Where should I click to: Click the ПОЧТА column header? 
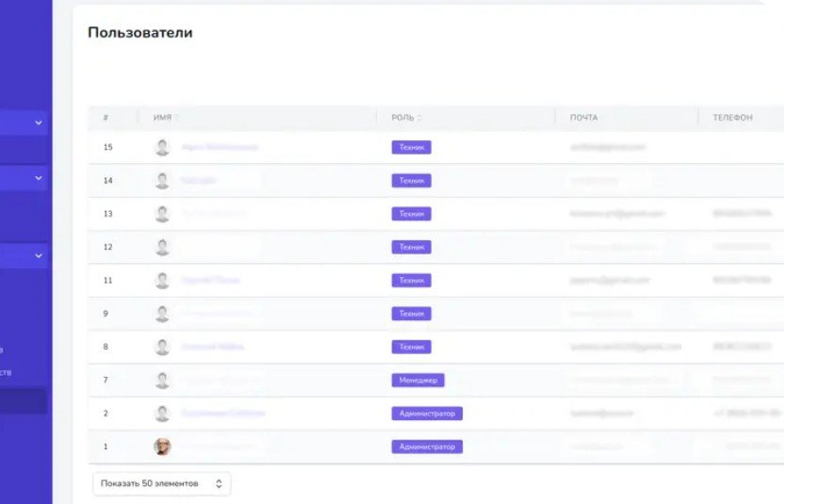[x=583, y=118]
